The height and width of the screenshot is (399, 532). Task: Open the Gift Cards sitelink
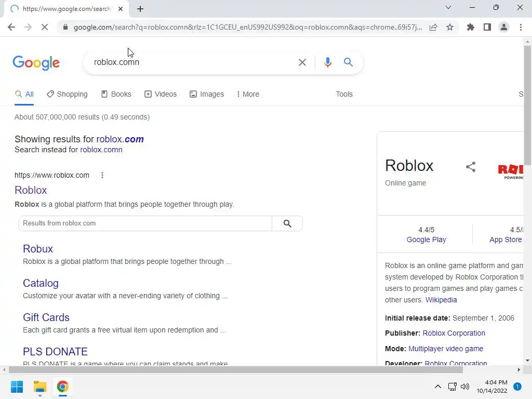point(46,317)
